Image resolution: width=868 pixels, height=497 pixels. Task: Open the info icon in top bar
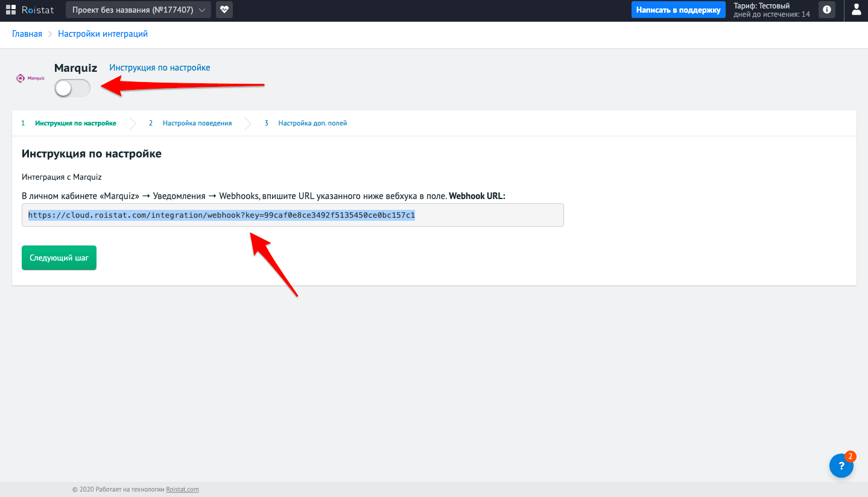826,10
